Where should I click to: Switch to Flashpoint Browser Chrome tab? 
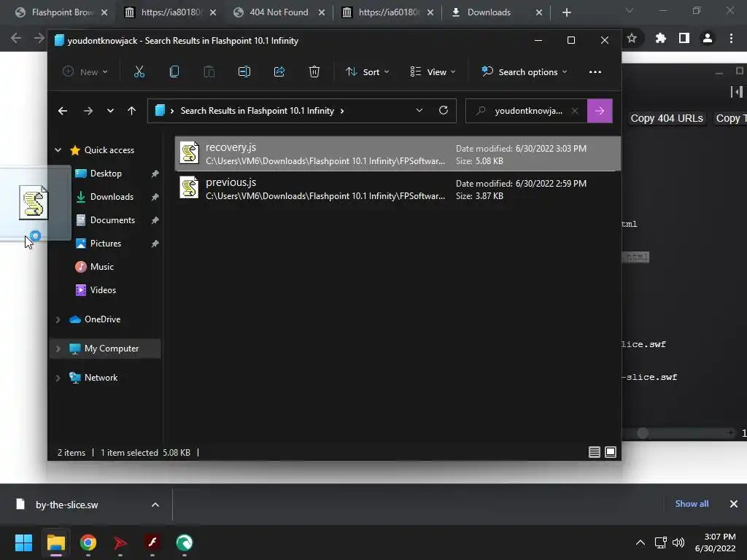click(x=61, y=12)
